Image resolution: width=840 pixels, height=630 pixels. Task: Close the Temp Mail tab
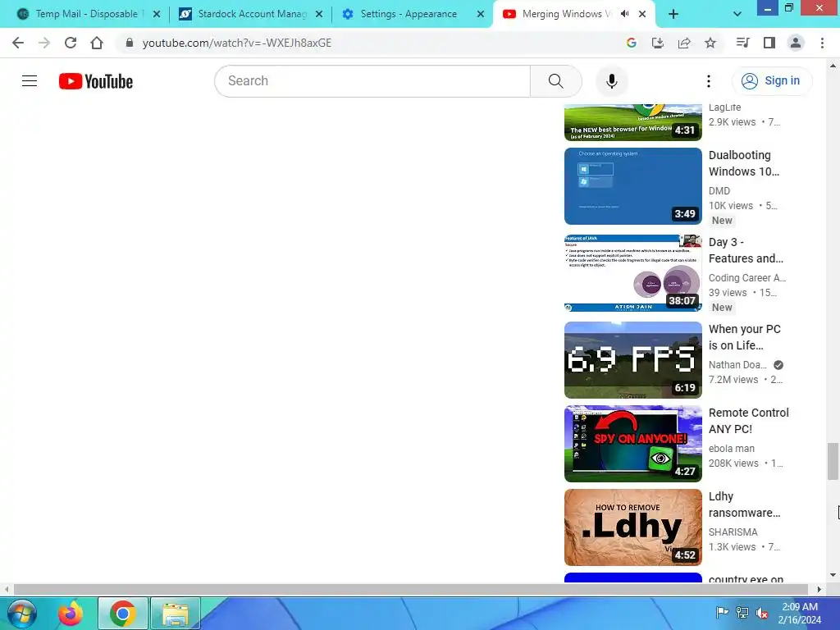pyautogui.click(x=157, y=15)
